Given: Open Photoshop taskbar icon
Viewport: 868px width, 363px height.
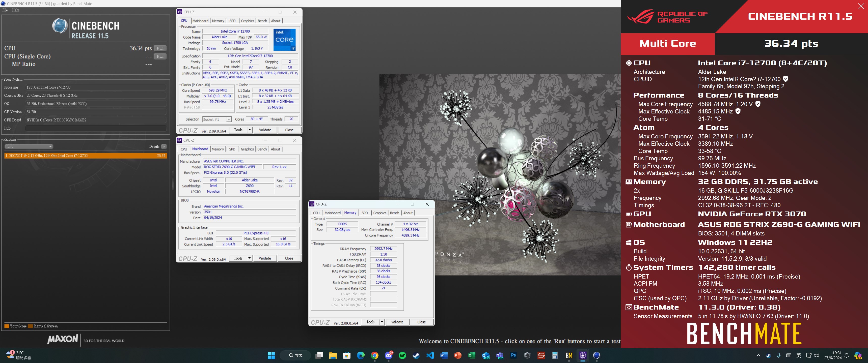Looking at the screenshot, I should click(513, 356).
